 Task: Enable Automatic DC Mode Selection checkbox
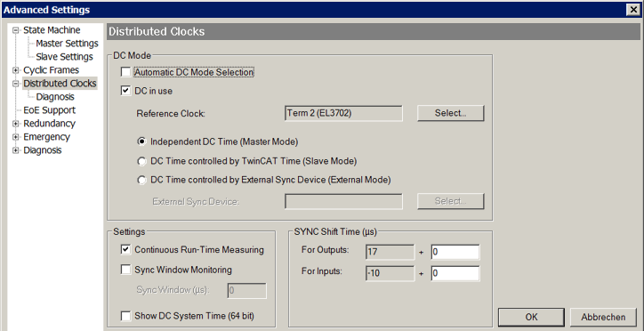pos(125,72)
